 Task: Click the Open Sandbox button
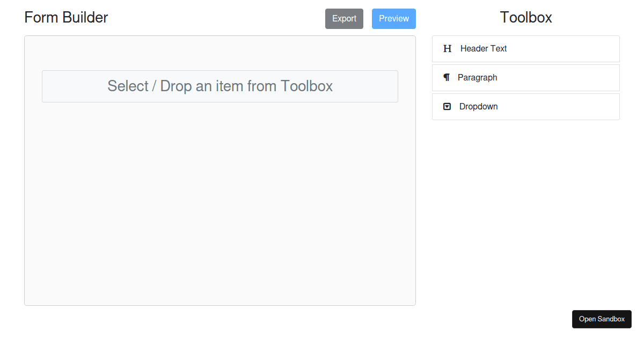[x=602, y=319]
